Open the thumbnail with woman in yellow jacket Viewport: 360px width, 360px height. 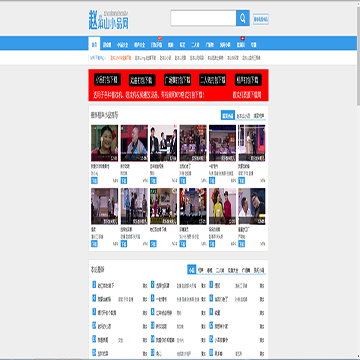pyautogui.click(x=222, y=207)
